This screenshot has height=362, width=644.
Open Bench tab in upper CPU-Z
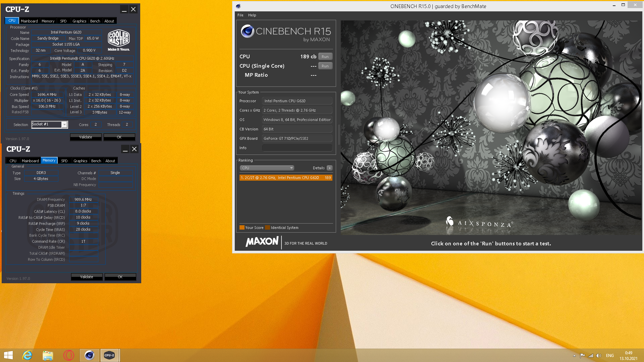(95, 21)
